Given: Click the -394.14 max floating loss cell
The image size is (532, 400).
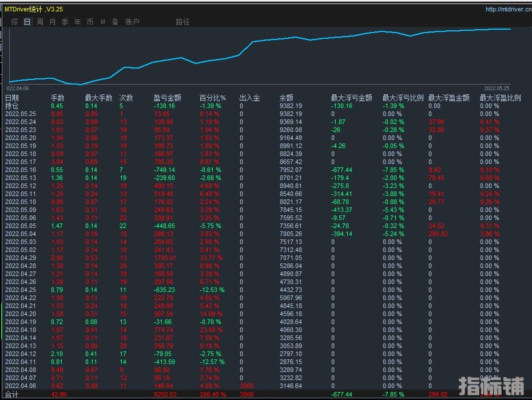Looking at the screenshot, I should (342, 234).
